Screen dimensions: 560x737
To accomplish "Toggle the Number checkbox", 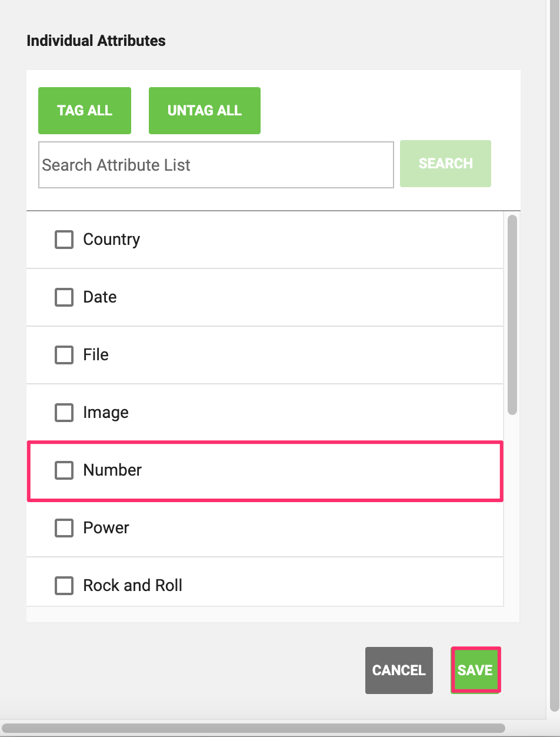I will [x=64, y=470].
